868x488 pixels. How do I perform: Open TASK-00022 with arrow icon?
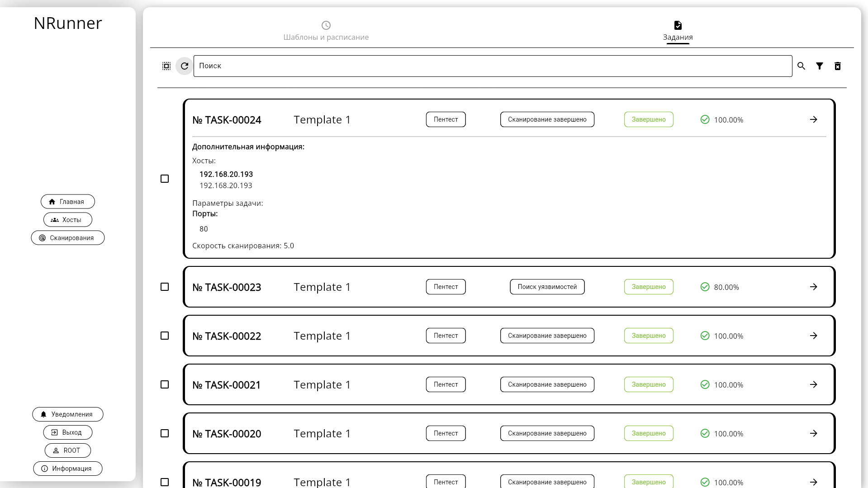click(x=814, y=336)
